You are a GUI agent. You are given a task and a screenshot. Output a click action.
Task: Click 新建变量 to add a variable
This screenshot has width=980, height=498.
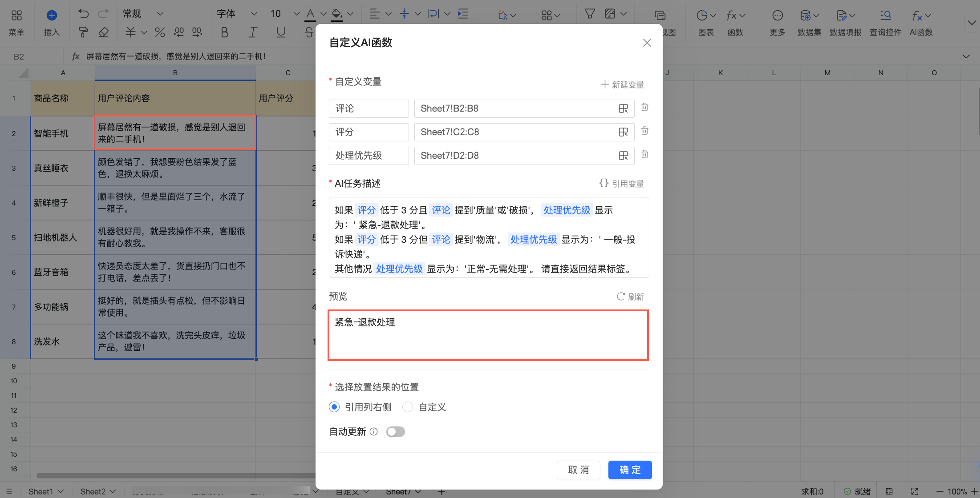(622, 84)
